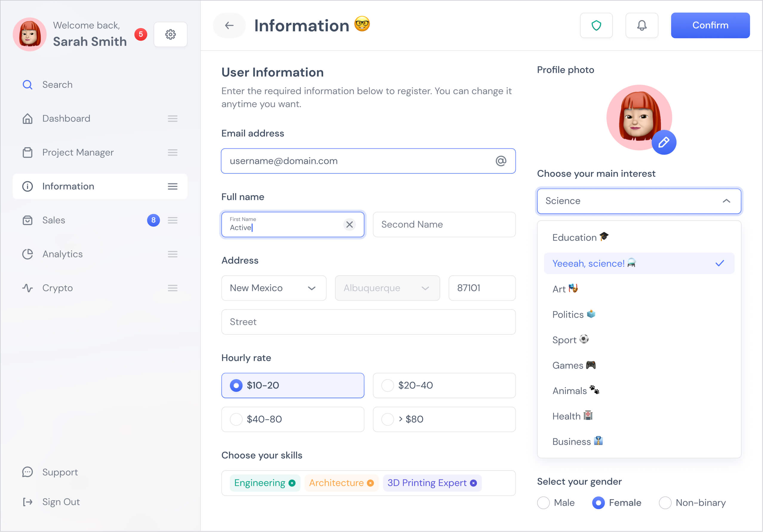The image size is (763, 532).
Task: Remove the Architecture skill tag
Action: pyautogui.click(x=370, y=483)
